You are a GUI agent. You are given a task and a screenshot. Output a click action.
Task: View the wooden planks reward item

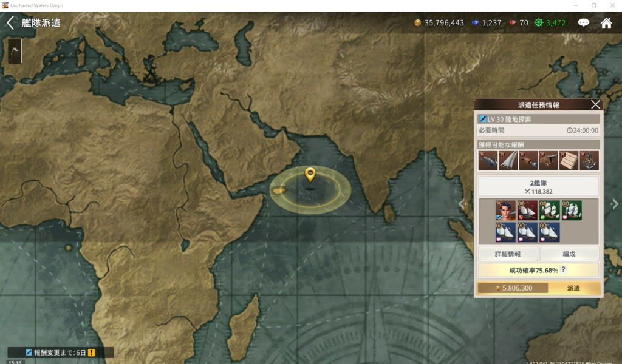pos(569,160)
